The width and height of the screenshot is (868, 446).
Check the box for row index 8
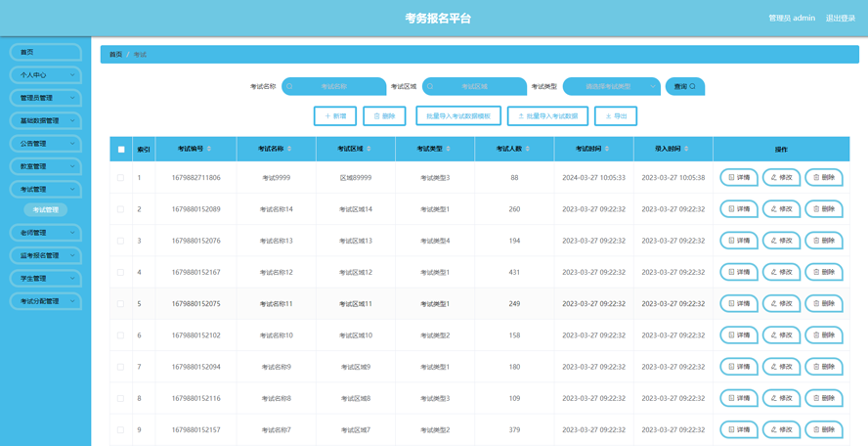pyautogui.click(x=120, y=398)
